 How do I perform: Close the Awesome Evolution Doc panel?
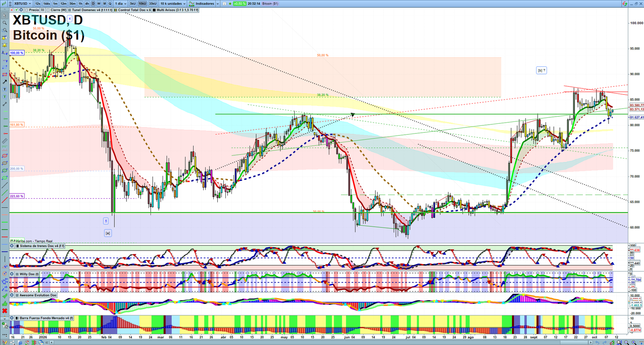pos(12,295)
